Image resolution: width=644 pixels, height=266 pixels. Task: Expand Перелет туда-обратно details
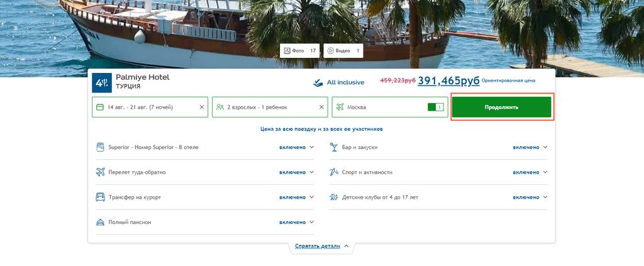coord(312,172)
